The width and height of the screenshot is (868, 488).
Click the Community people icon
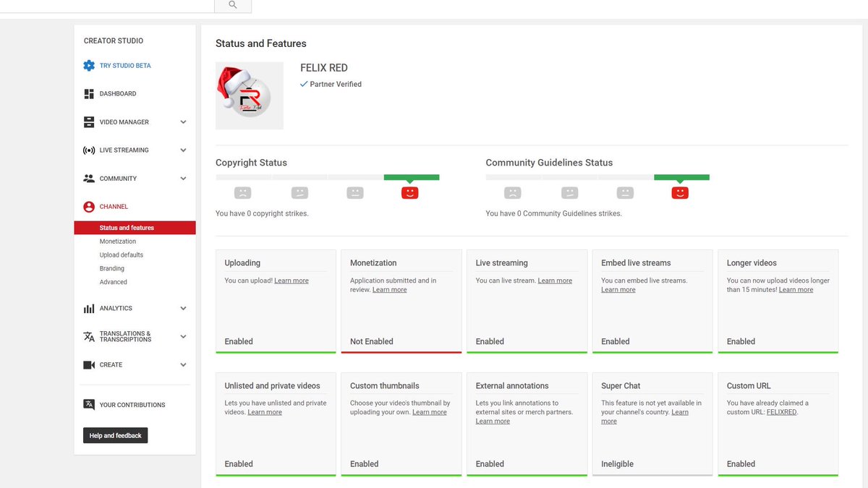point(89,179)
